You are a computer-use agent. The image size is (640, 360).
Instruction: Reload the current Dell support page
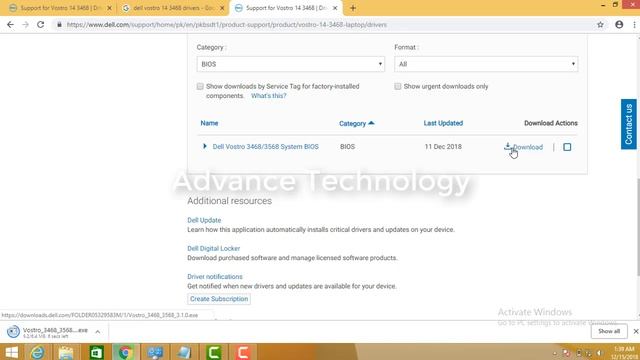tap(40, 24)
